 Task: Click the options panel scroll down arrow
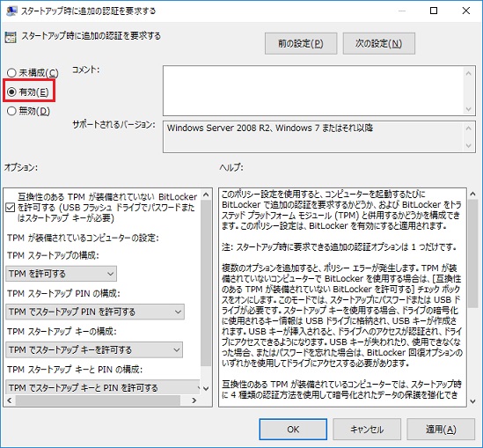click(206, 389)
